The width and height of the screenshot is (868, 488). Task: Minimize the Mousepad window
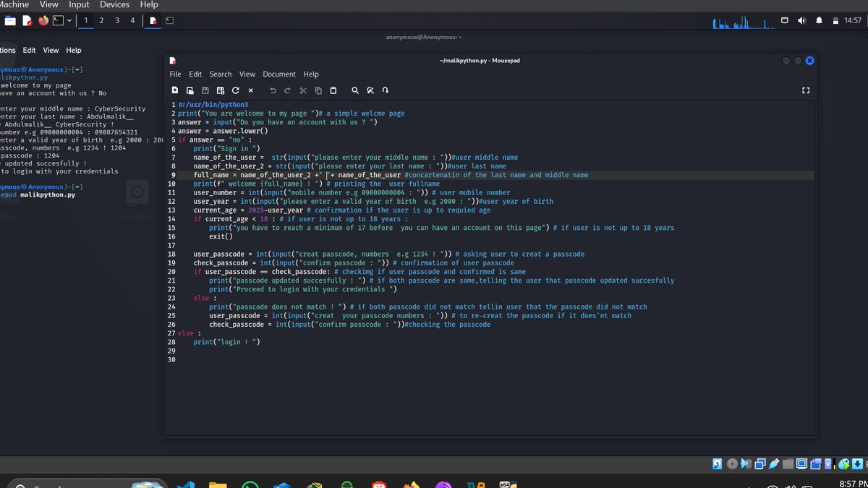(787, 61)
